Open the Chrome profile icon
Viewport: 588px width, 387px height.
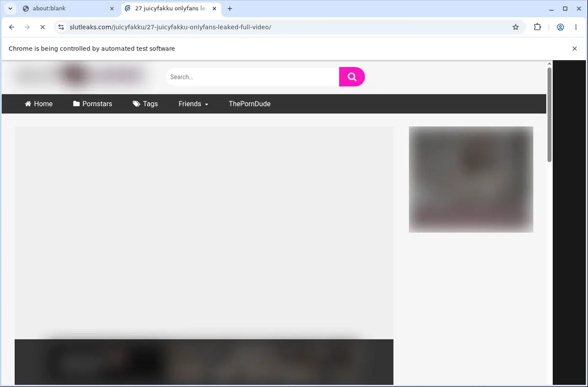point(560,27)
